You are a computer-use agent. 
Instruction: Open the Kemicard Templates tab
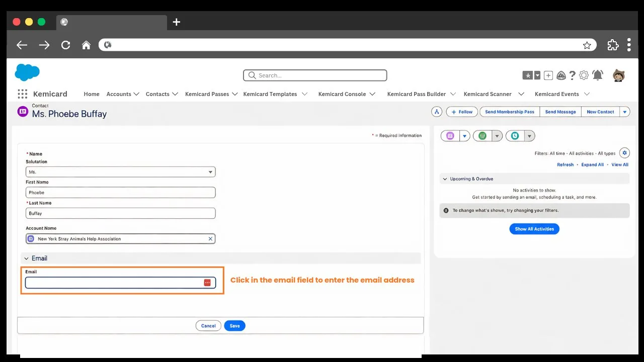click(x=270, y=94)
